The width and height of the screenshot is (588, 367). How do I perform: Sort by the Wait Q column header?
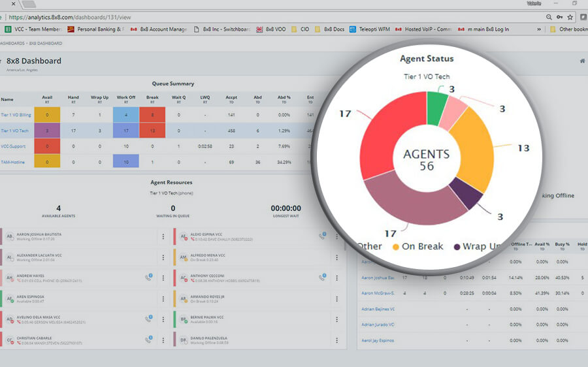pos(178,99)
